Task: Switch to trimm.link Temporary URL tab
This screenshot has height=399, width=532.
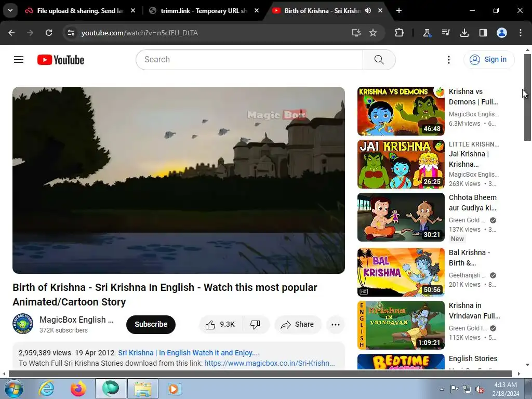Action: coord(204,10)
